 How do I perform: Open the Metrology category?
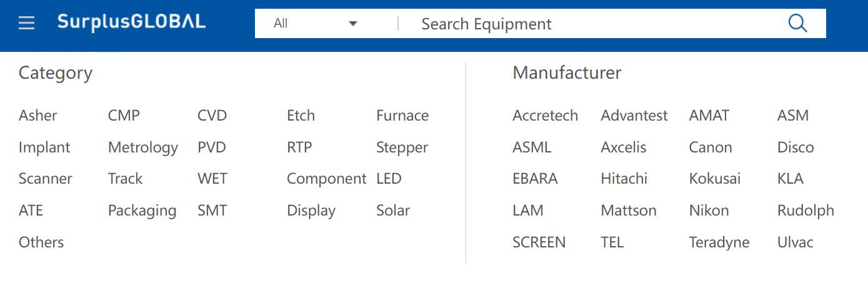pos(143,147)
